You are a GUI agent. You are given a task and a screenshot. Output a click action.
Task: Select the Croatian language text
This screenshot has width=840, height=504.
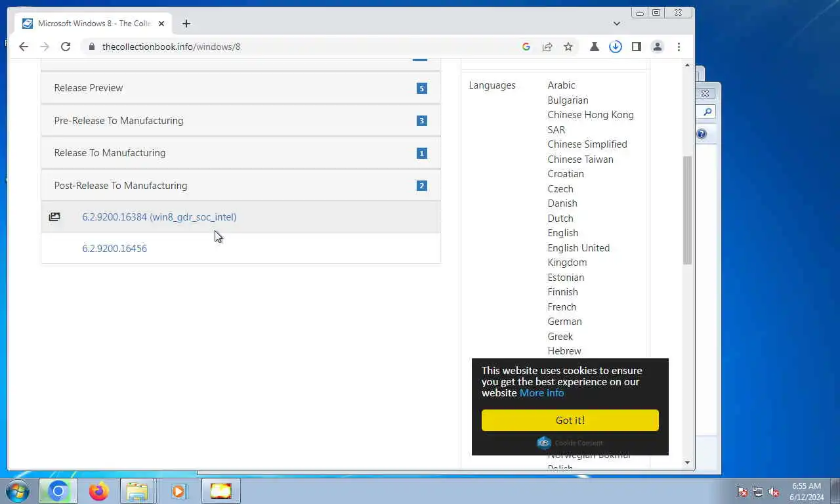[x=566, y=174]
